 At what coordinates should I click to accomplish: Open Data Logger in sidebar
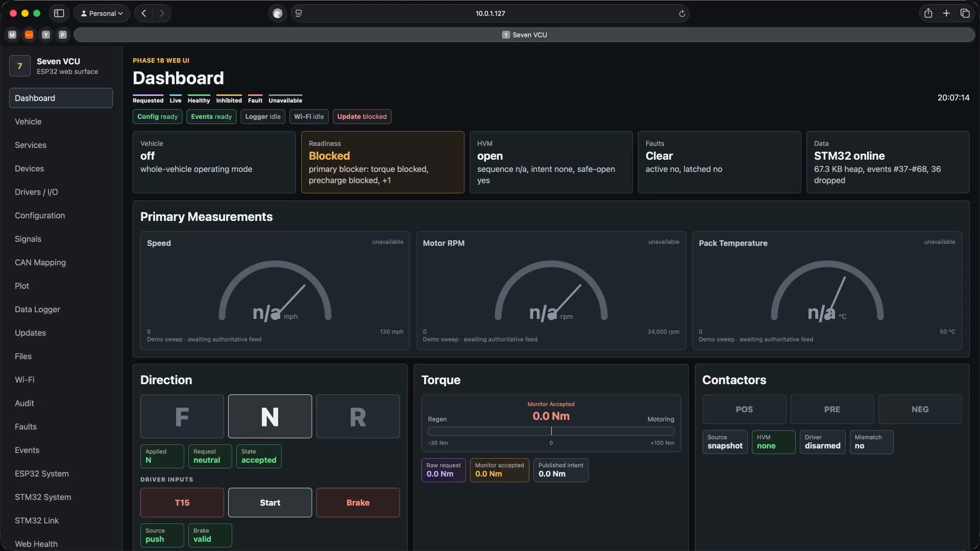pos(61,309)
